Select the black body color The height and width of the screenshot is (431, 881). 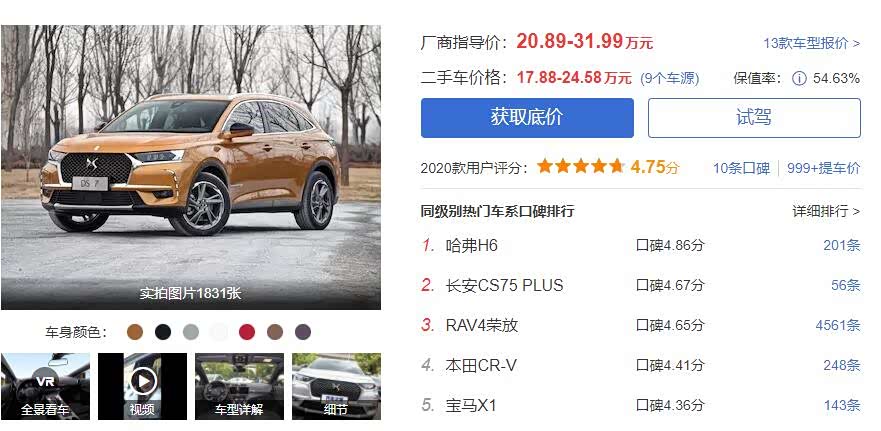[163, 332]
